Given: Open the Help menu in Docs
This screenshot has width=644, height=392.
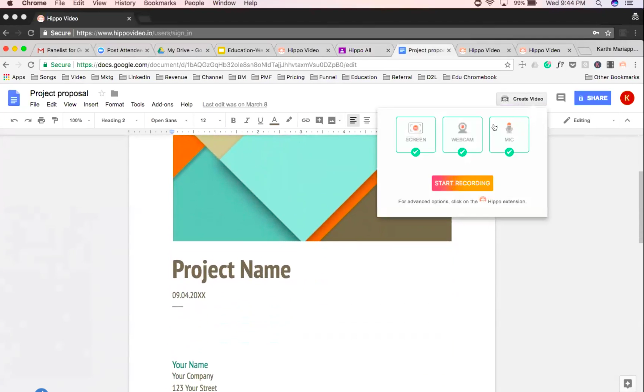Looking at the screenshot, I should coord(186,104).
